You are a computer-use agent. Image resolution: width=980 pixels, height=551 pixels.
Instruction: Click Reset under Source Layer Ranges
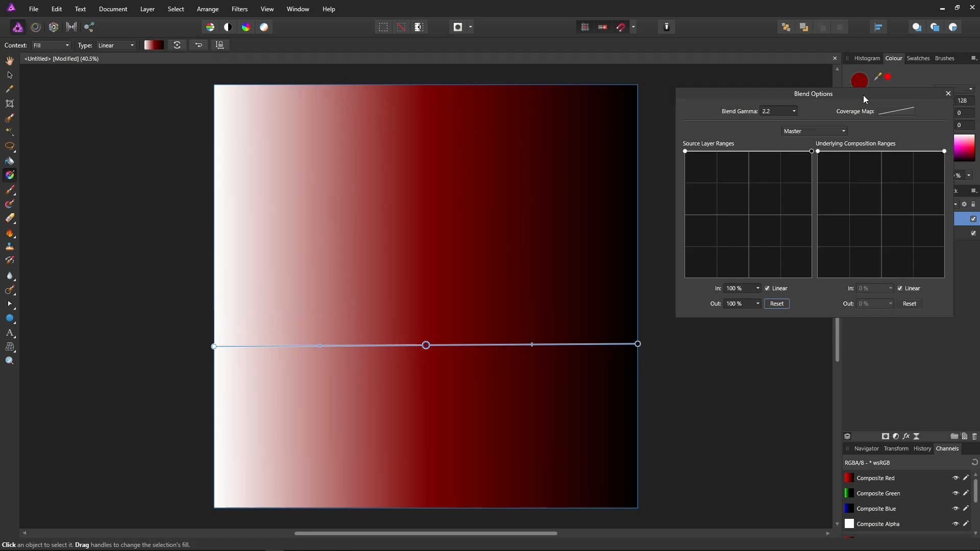[x=776, y=304]
